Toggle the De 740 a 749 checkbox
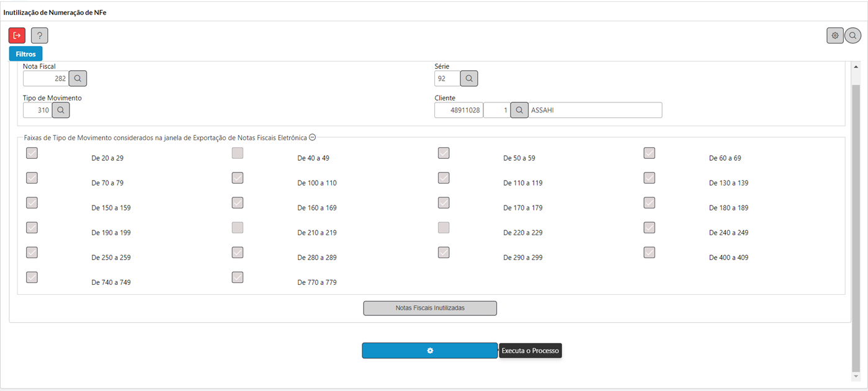868x391 pixels. 32,277
